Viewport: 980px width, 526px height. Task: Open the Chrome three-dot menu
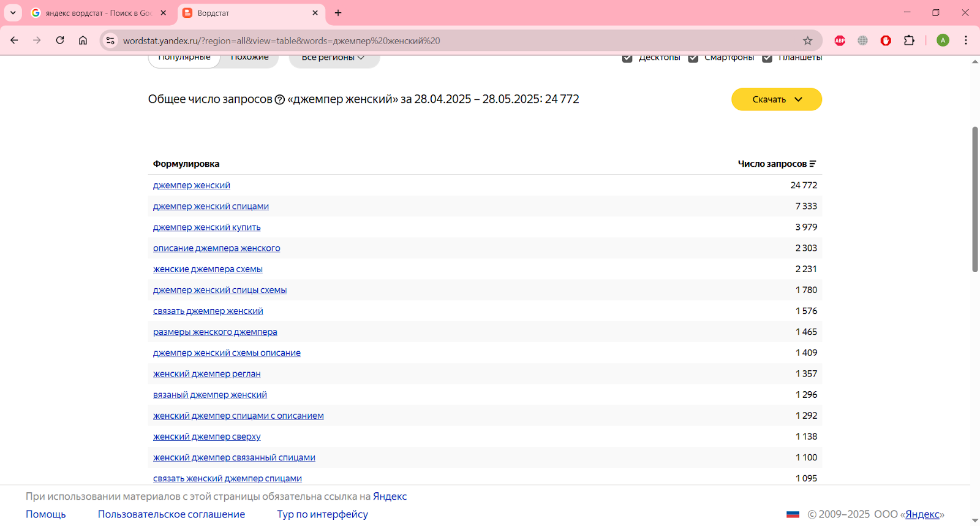[966, 40]
